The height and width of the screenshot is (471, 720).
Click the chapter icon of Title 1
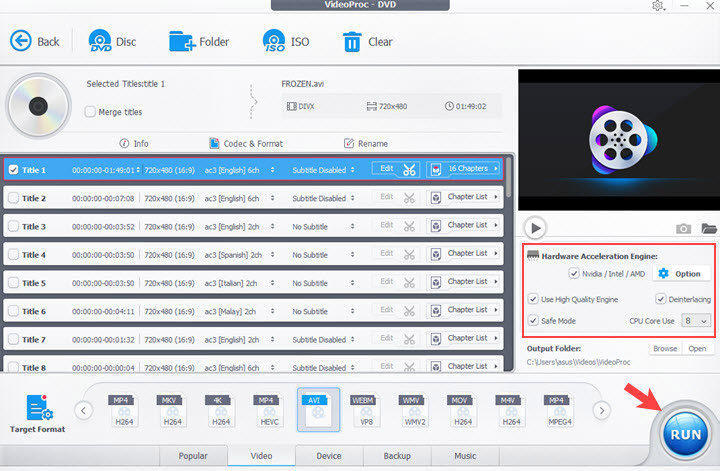pos(436,170)
